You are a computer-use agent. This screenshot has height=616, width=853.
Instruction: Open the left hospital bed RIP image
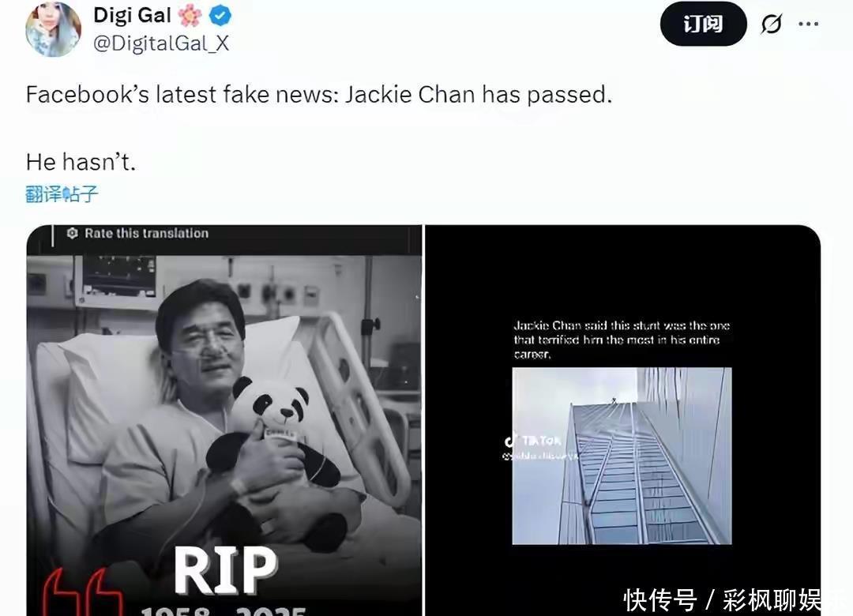224,420
